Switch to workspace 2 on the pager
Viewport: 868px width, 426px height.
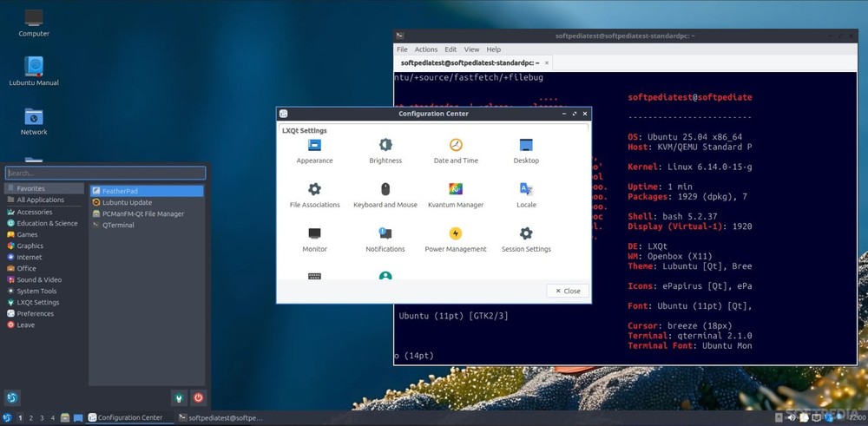(x=31, y=417)
